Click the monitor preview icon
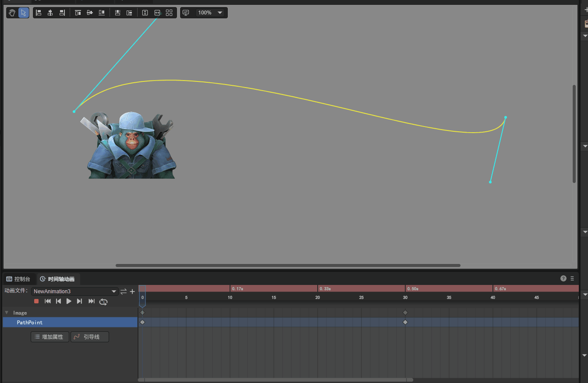This screenshot has height=383, width=588. 186,13
